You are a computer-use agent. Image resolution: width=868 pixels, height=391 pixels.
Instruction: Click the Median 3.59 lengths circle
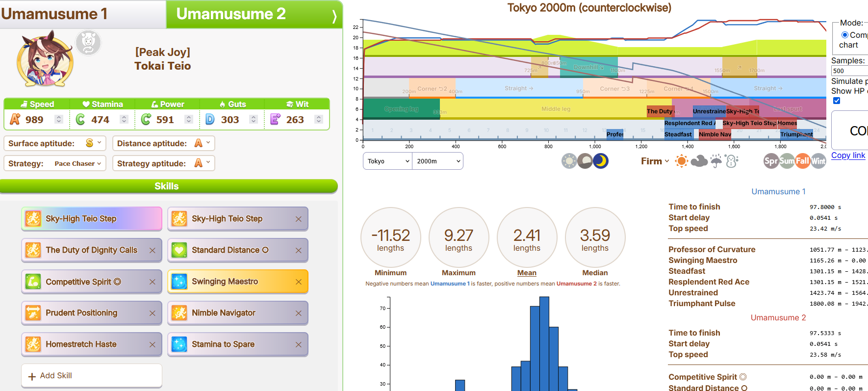coord(595,237)
